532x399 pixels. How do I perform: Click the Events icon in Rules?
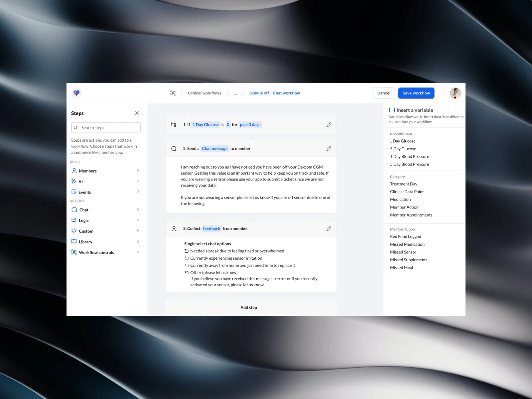point(74,192)
